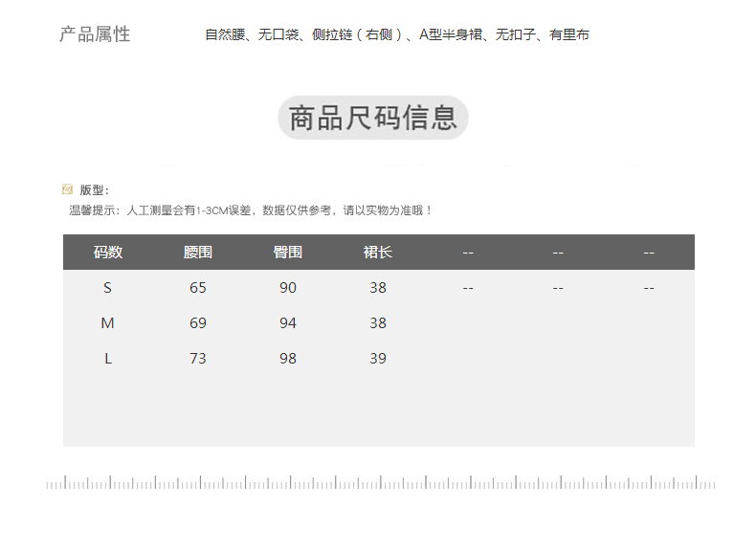Click the 商品尺码信息 banner
This screenshot has height=552, width=756.
(x=373, y=118)
